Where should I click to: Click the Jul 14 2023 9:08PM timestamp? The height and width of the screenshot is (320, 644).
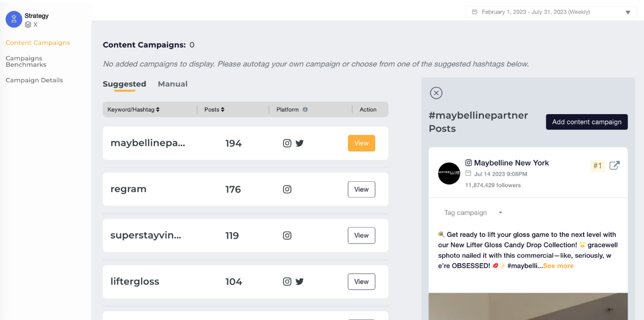[x=501, y=174]
